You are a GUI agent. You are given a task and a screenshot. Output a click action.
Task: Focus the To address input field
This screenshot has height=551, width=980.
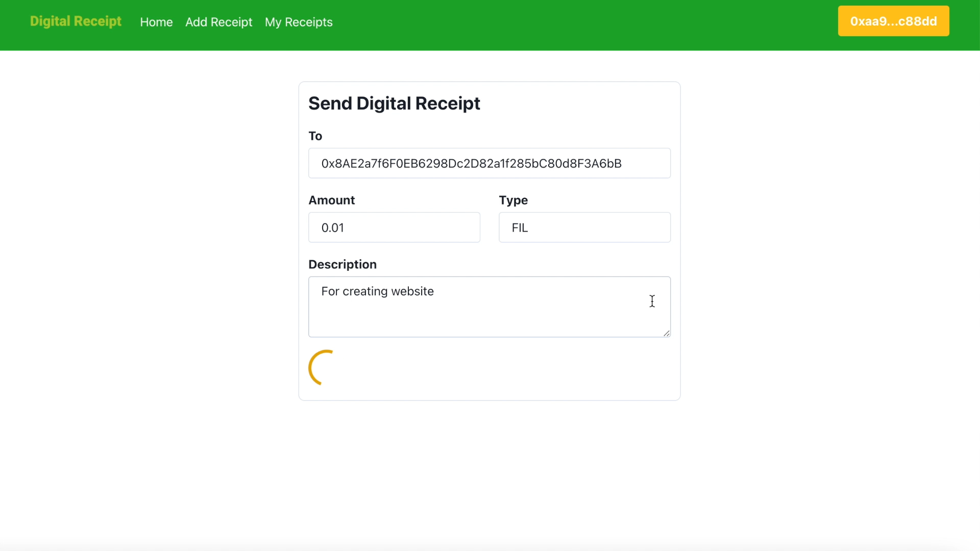tap(489, 163)
